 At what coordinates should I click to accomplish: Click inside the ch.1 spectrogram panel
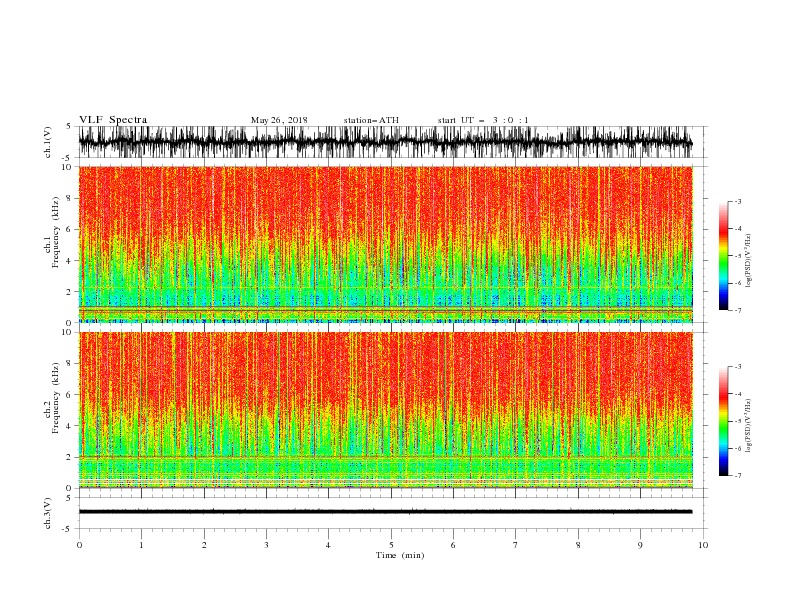click(x=385, y=244)
